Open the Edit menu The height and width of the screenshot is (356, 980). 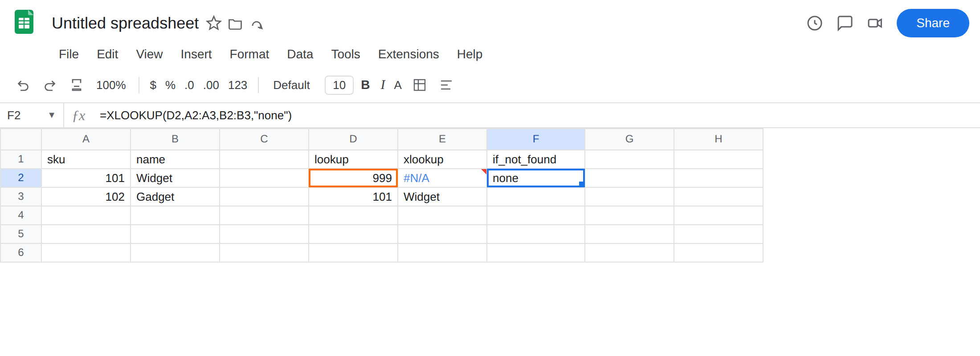107,54
